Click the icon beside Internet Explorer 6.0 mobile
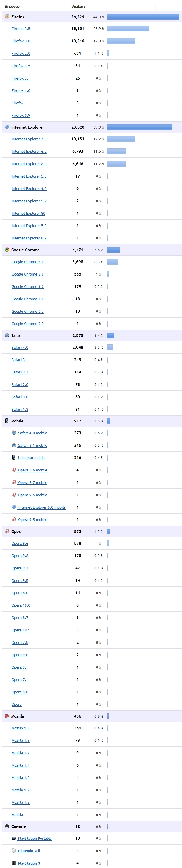Viewport: 182px width, 868px height. click(x=14, y=507)
